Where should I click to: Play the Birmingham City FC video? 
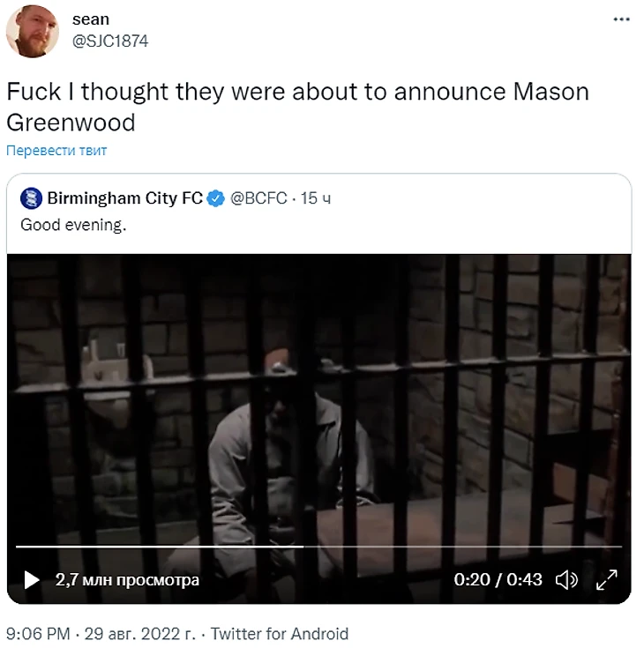(x=32, y=579)
